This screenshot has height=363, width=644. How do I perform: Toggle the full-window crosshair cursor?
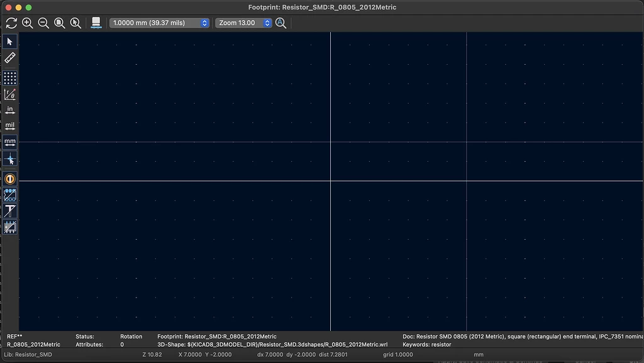(9, 159)
